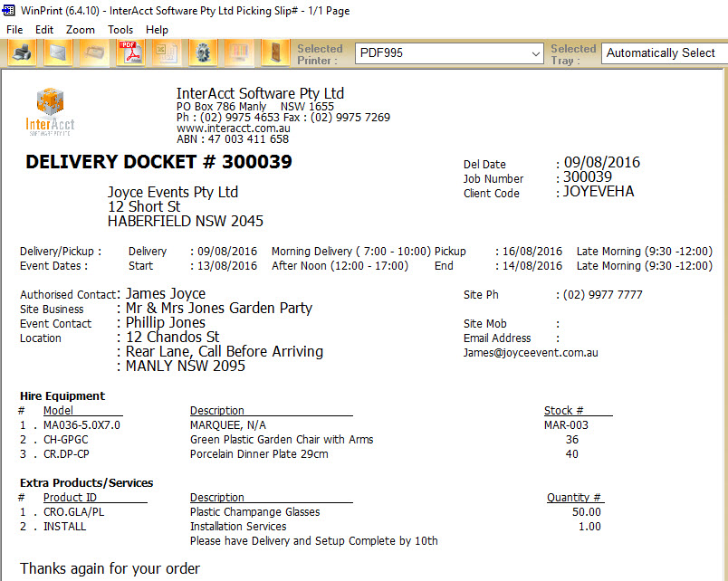Click stock number MAR-003
728x581 pixels.
566,425
